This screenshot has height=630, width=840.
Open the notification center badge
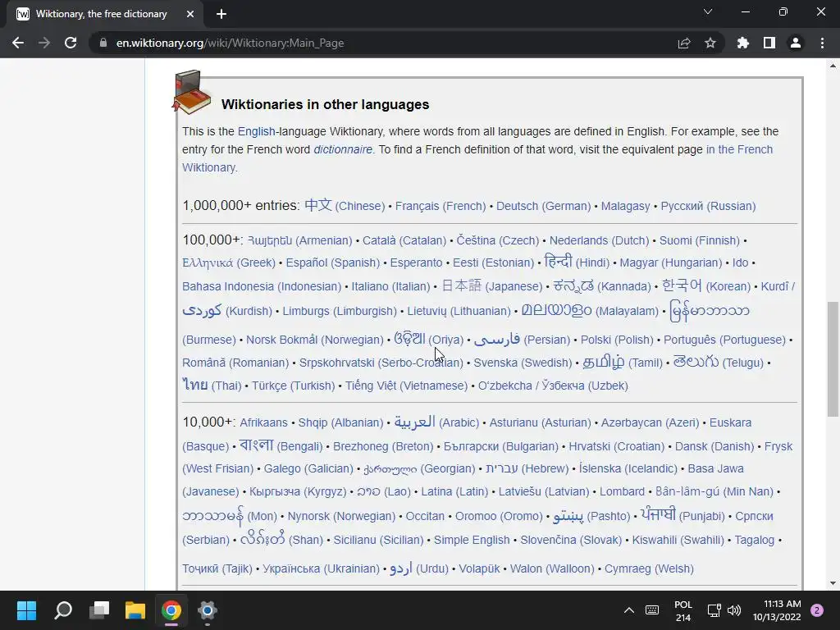coord(817,610)
